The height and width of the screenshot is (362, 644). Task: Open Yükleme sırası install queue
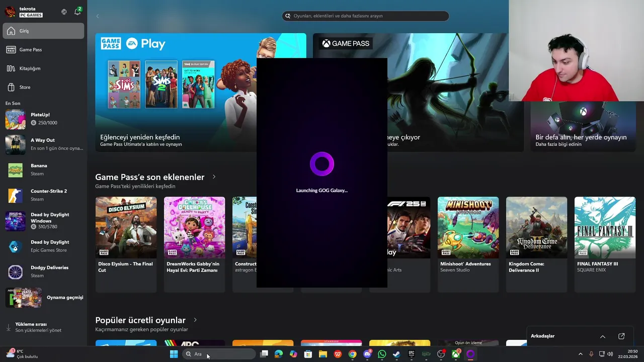pos(43,327)
